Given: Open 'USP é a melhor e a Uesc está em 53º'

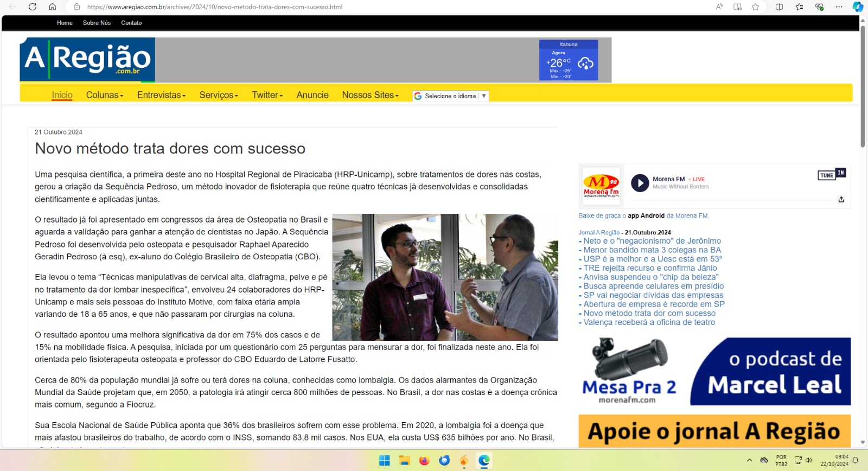Looking at the screenshot, I should click(x=653, y=259).
